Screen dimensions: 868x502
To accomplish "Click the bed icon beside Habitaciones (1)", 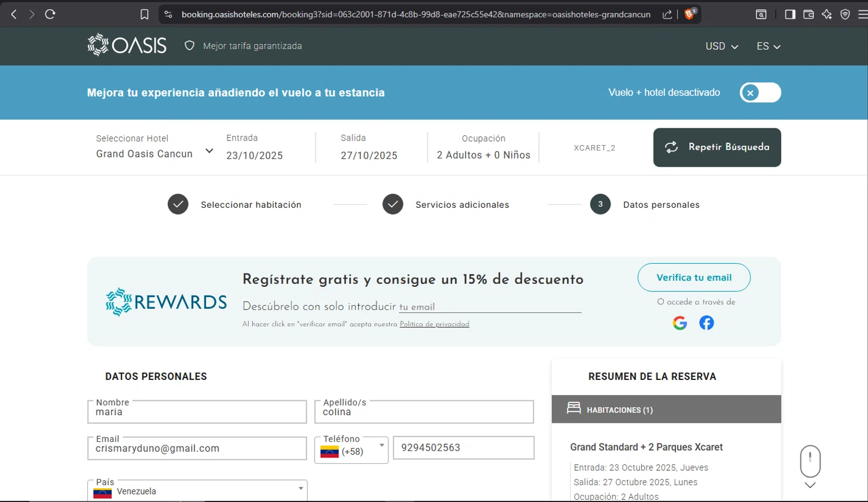I will click(573, 408).
